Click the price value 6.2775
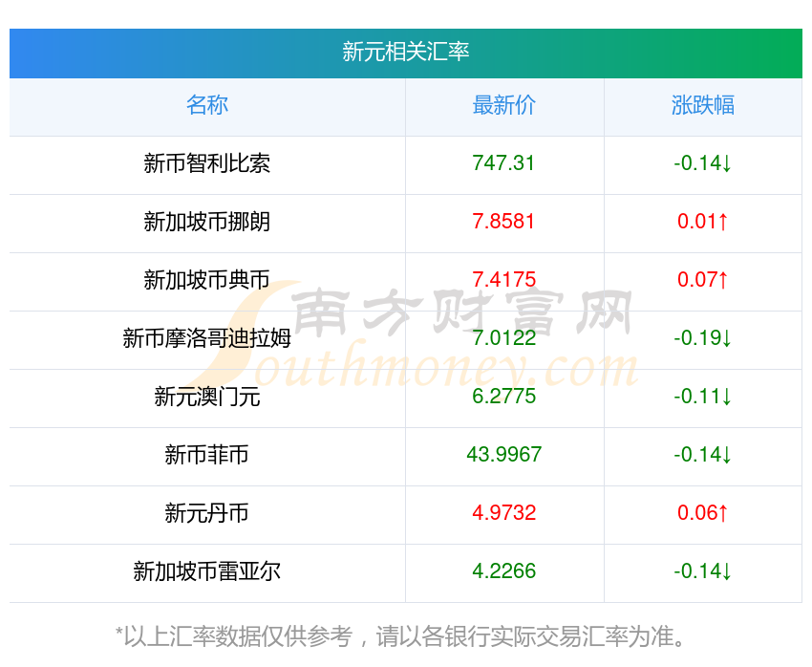The height and width of the screenshot is (667, 812). pyautogui.click(x=503, y=397)
